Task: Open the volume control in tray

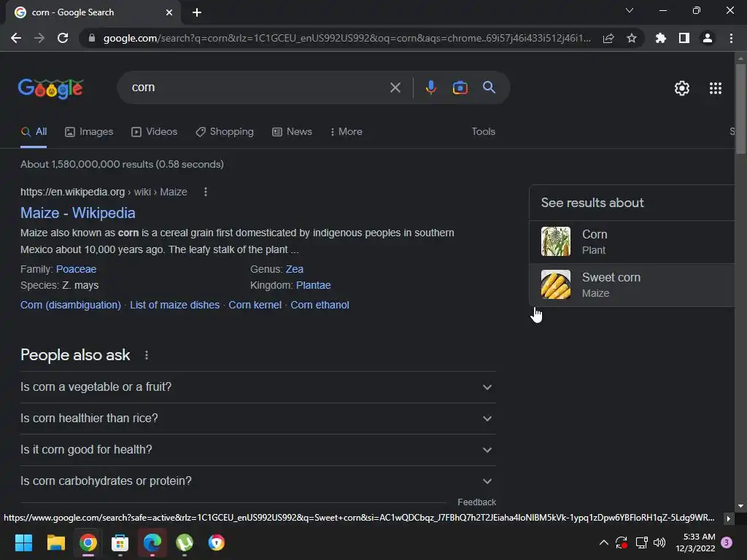Action: coord(659,542)
